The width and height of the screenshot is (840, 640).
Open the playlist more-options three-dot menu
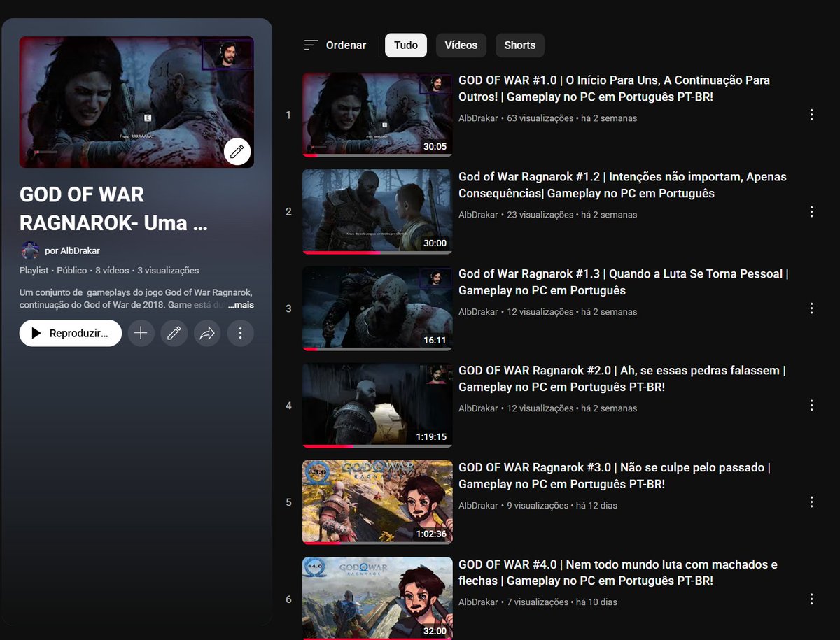pos(240,334)
